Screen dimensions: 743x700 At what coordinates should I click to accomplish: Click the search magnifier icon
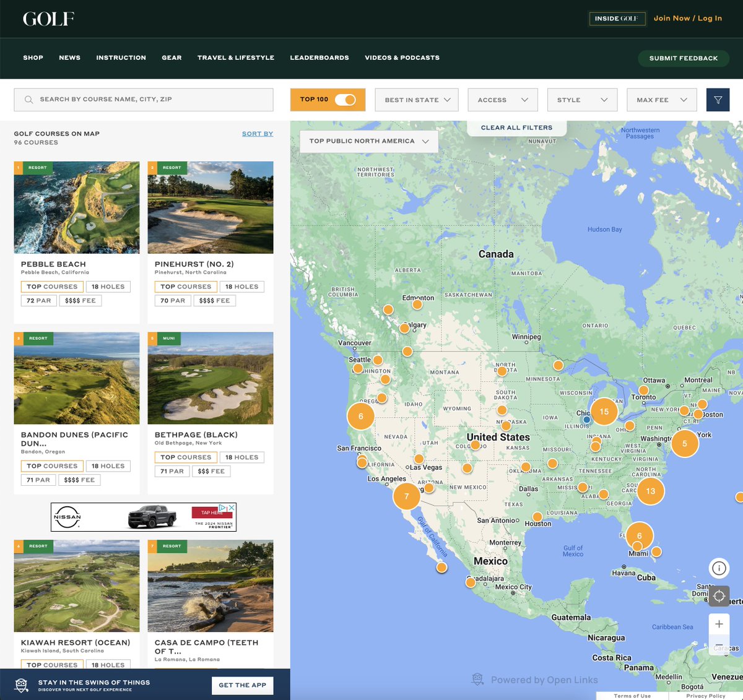point(28,100)
